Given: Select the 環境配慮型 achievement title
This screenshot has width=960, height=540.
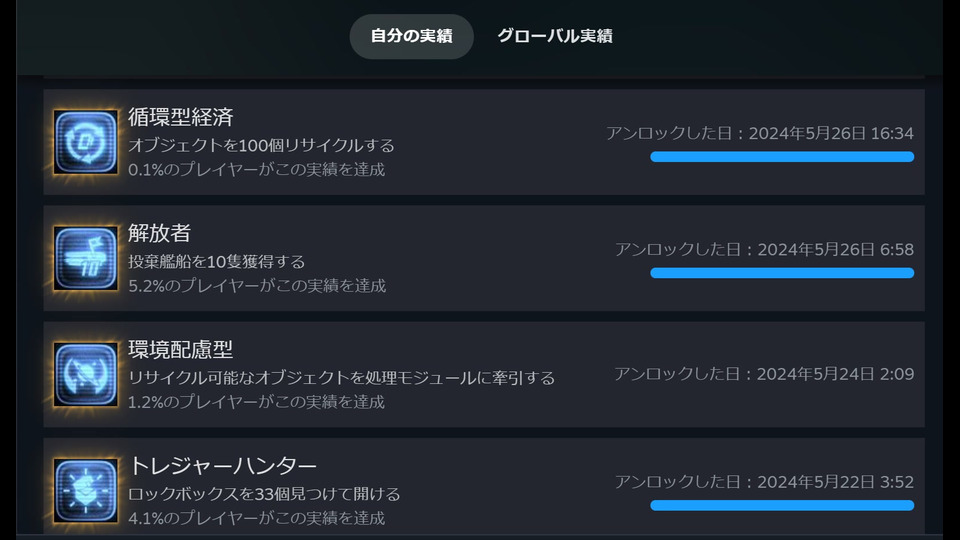Looking at the screenshot, I should pyautogui.click(x=181, y=350).
